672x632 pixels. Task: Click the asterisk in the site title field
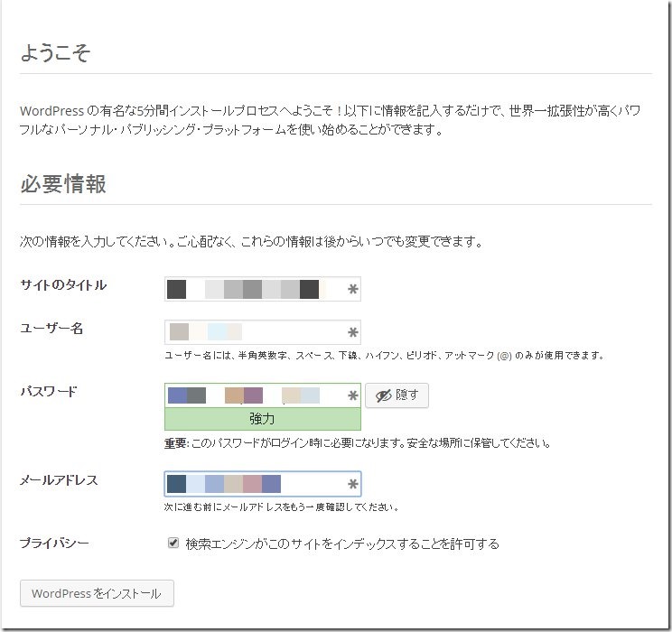tap(353, 289)
